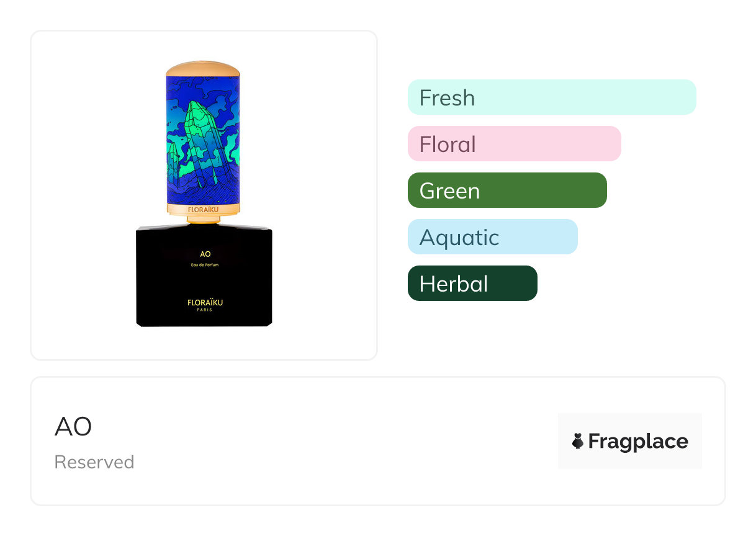Choose the Green accord tag

[x=506, y=190]
